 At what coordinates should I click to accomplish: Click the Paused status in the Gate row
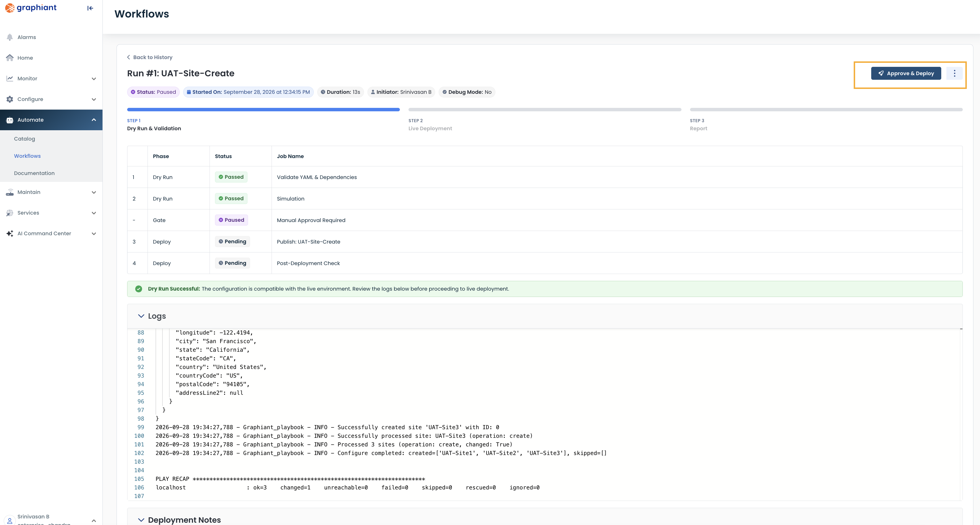[x=231, y=220]
